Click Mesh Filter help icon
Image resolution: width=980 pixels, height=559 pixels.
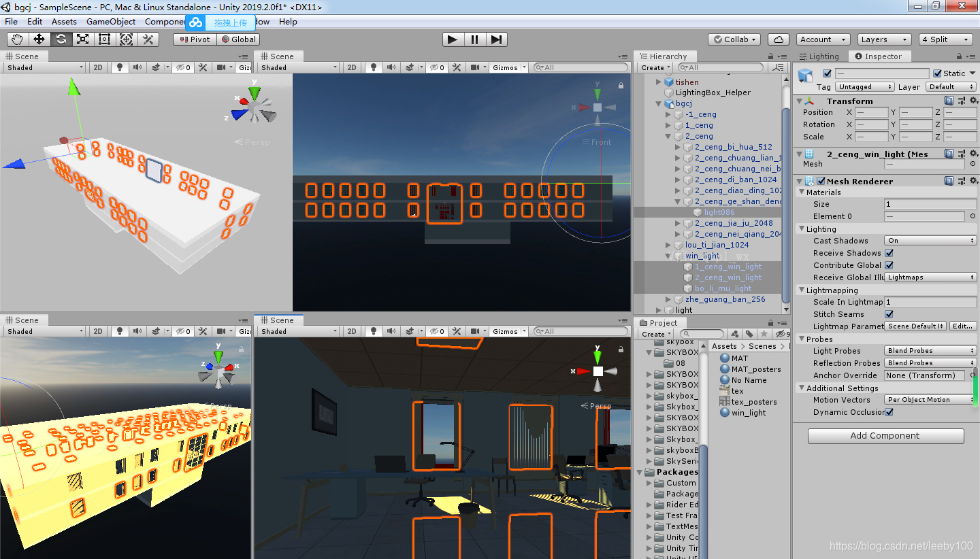tap(949, 154)
